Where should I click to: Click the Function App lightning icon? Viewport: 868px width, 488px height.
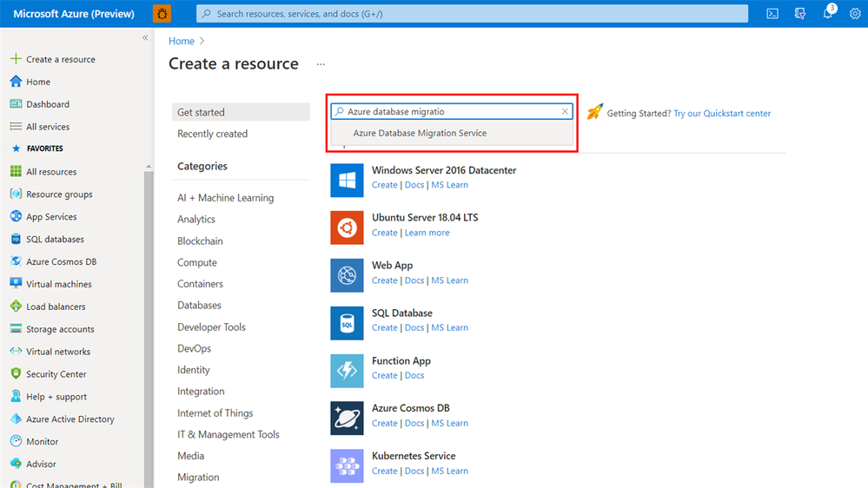[x=347, y=371]
